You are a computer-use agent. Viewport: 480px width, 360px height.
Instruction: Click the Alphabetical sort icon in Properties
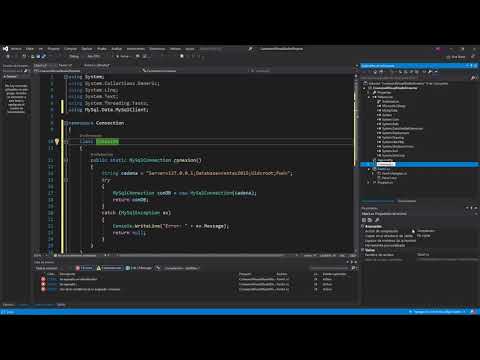tap(370, 220)
